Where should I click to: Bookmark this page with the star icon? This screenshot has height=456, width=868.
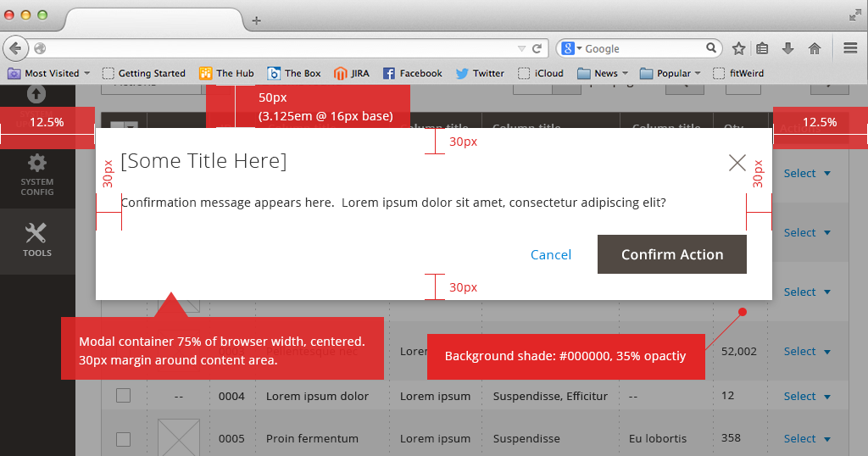pos(738,48)
